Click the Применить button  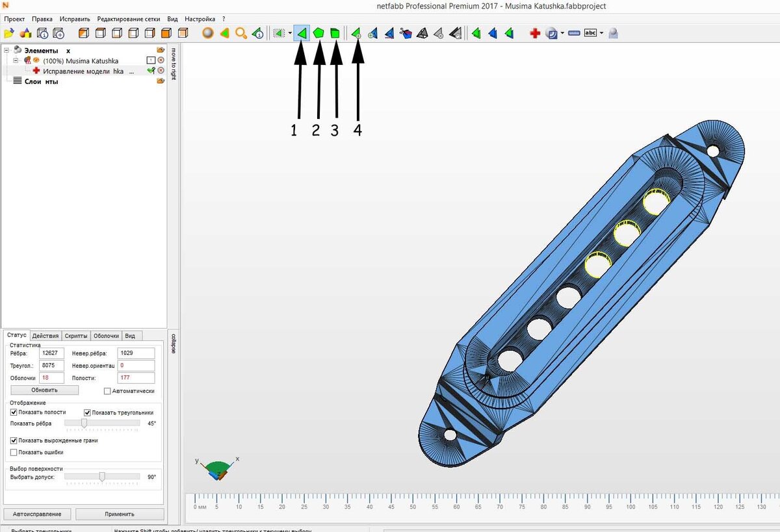[120, 514]
